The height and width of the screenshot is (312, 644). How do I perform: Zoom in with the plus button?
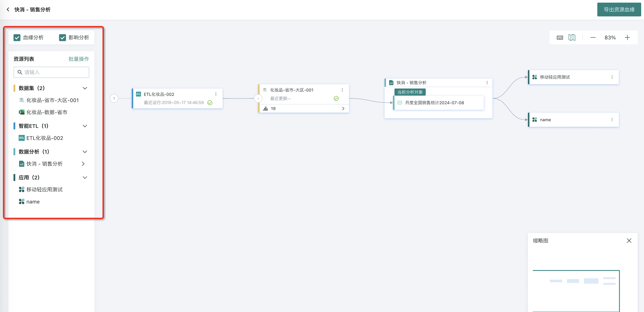627,38
